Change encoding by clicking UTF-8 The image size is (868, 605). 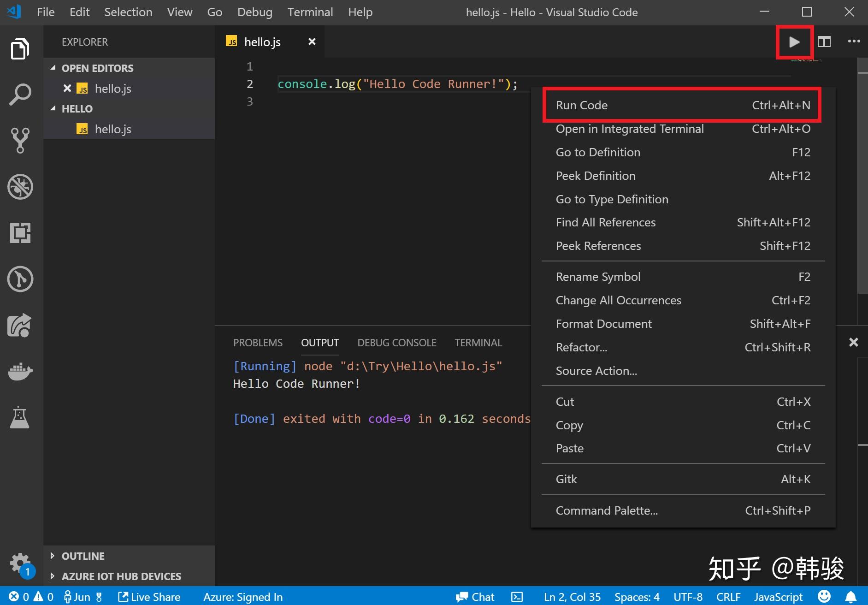point(687,597)
